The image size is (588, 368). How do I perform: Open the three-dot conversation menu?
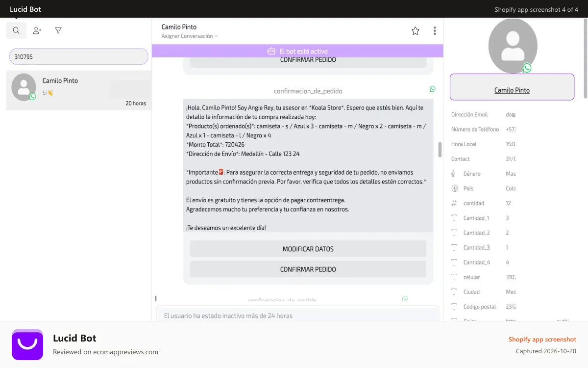(435, 31)
